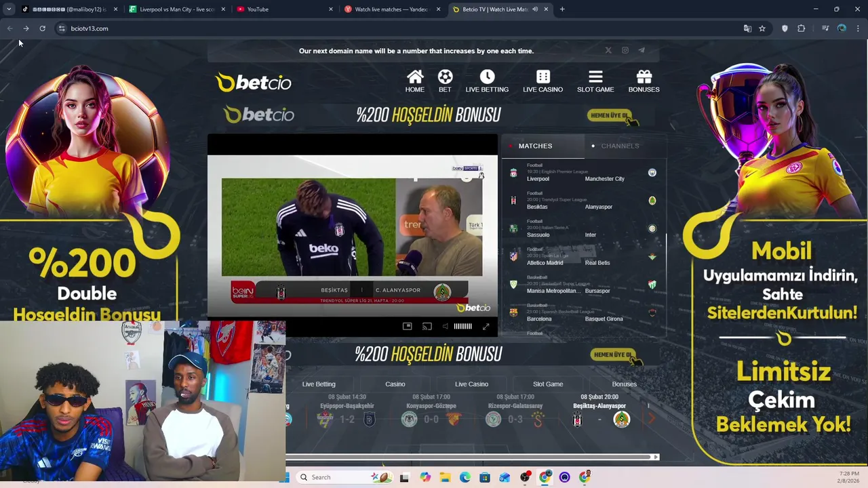Select Manisa vs Bursaspor basketball match
Screen dimensions: 868x488
click(x=584, y=285)
